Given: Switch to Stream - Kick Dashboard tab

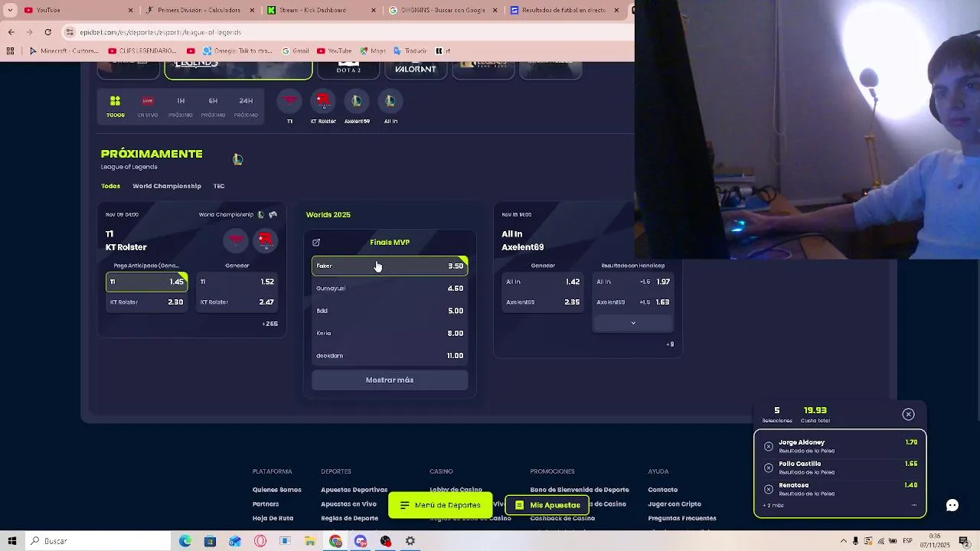Looking at the screenshot, I should point(322,10).
